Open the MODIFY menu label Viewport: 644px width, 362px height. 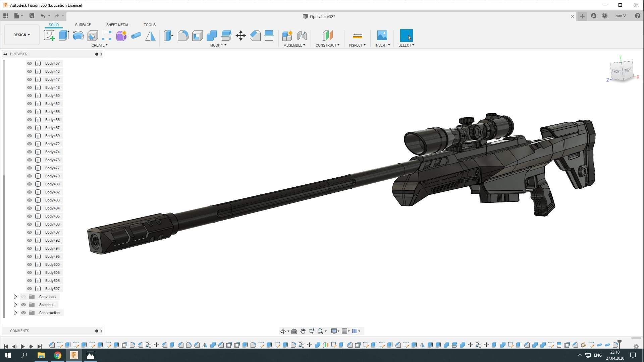point(218,45)
